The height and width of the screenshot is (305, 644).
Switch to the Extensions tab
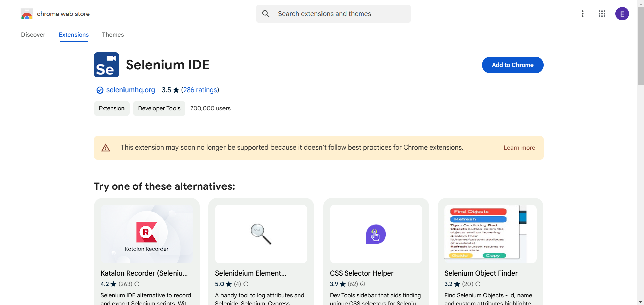click(74, 35)
